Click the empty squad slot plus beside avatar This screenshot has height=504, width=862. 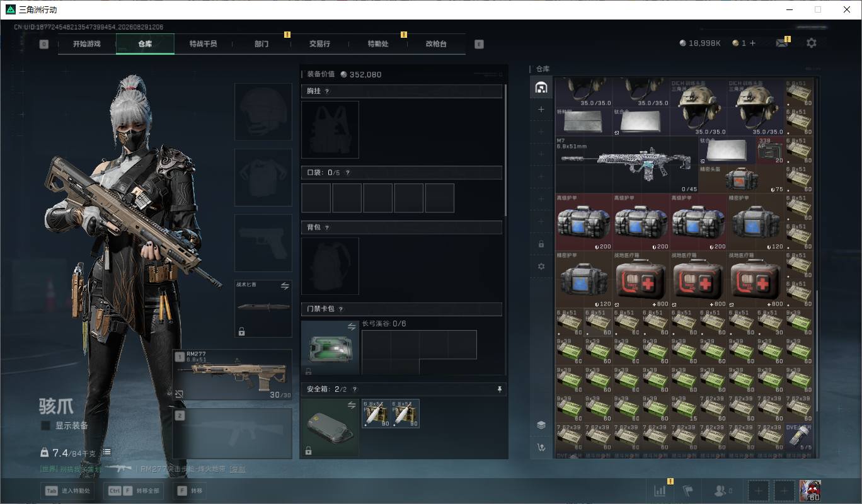click(784, 490)
